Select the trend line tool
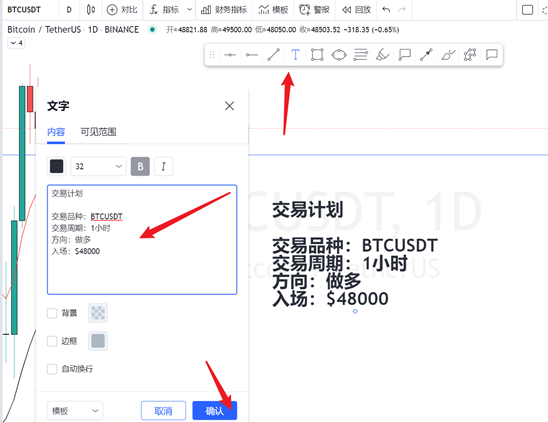The height and width of the screenshot is (422, 548). 274,55
